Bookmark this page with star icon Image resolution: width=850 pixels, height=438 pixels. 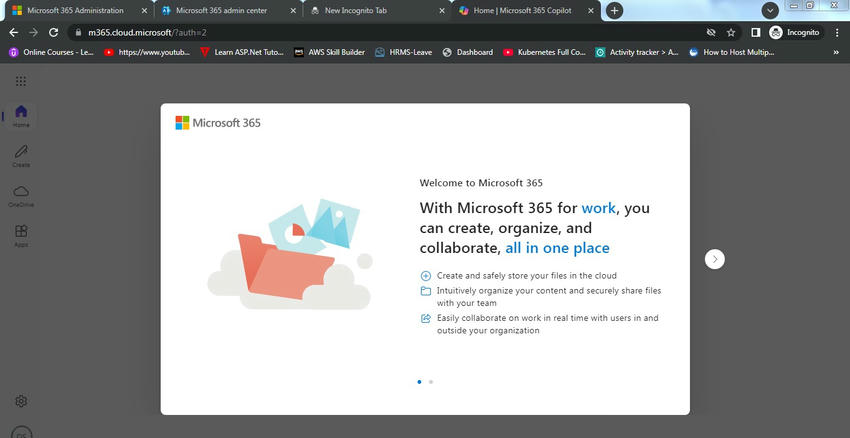pyautogui.click(x=731, y=33)
